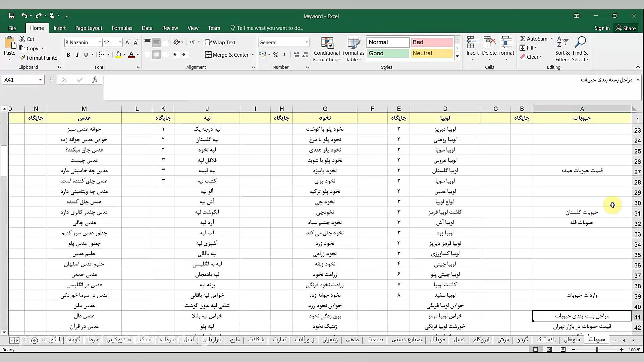The width and height of the screenshot is (644, 362).
Task: Switch to the Formulas ribbon tab
Action: click(x=122, y=28)
